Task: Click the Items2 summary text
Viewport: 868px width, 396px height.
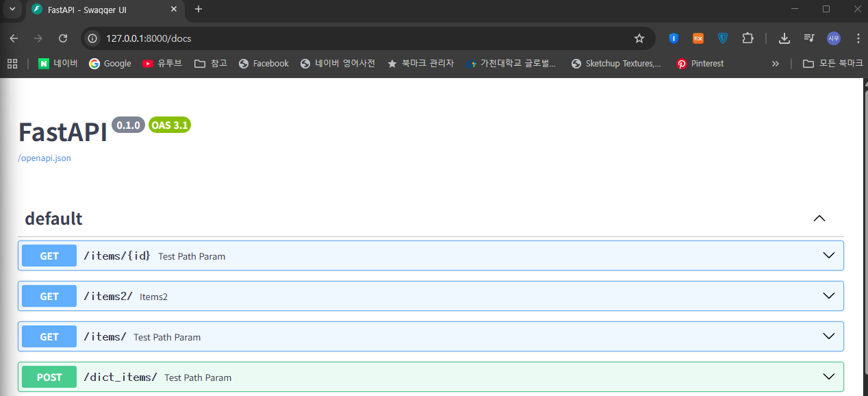Action: point(153,297)
